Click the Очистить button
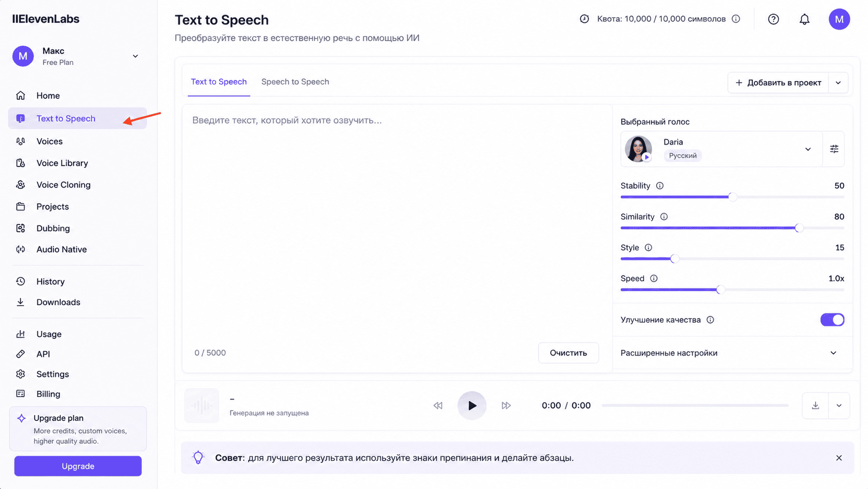The width and height of the screenshot is (868, 489). [568, 353]
